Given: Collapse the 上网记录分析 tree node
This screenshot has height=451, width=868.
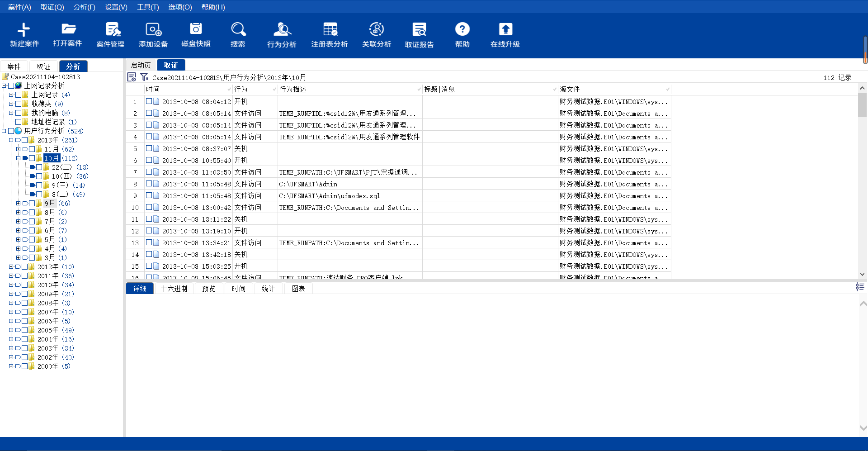Looking at the screenshot, I should (x=4, y=85).
